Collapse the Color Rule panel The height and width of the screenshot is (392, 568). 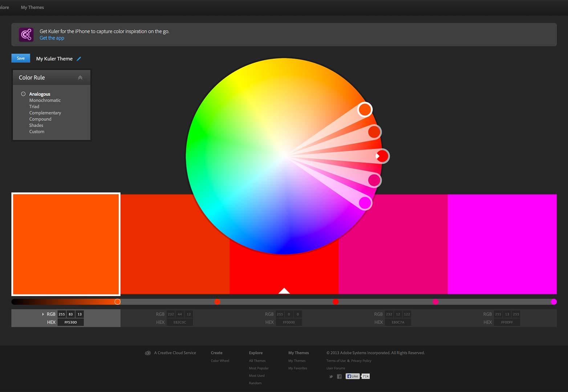pos(80,78)
